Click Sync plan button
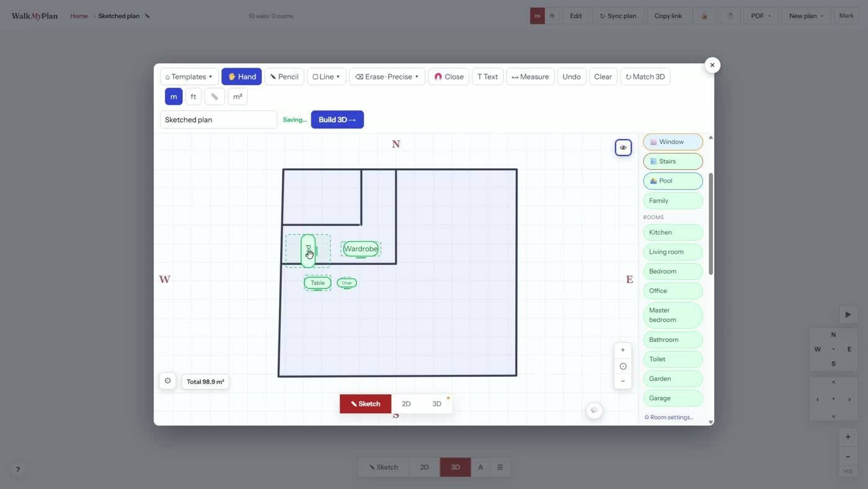868x489 pixels. 618,16
